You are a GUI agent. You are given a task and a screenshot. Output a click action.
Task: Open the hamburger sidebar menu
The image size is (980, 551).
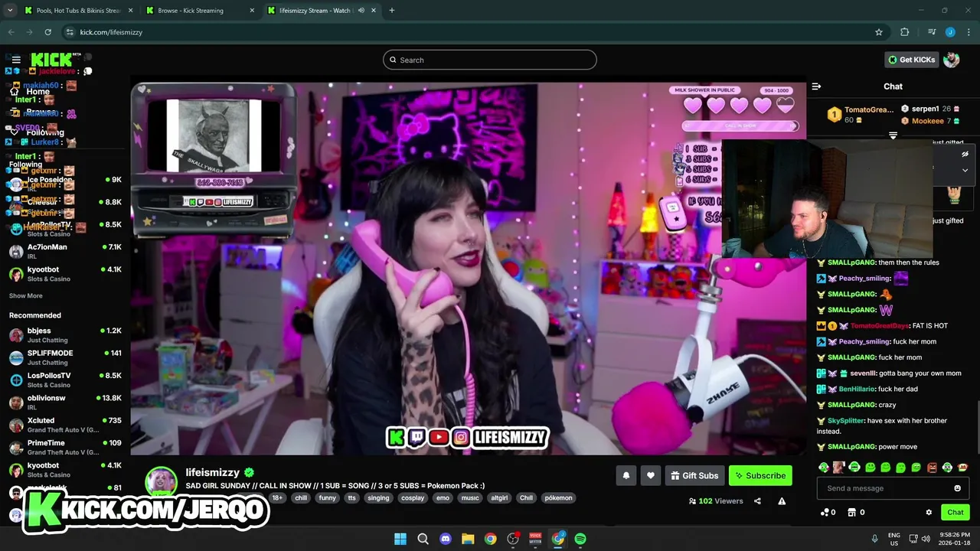click(x=16, y=60)
